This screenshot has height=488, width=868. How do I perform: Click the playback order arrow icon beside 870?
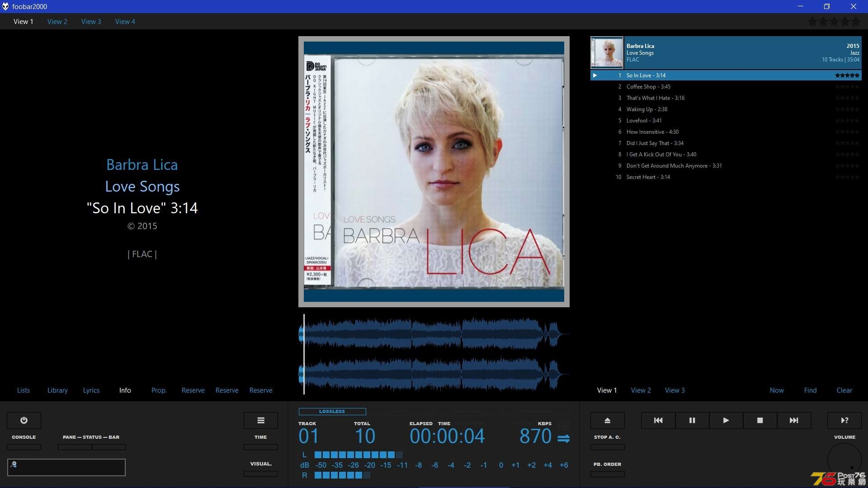pyautogui.click(x=563, y=438)
